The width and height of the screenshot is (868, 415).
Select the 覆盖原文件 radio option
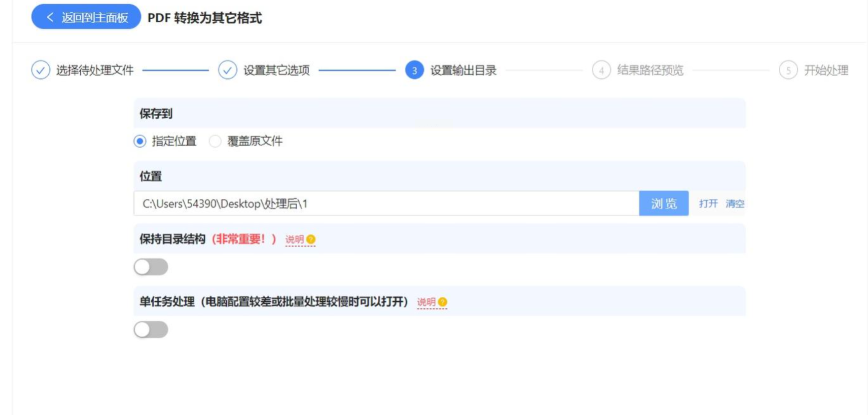pyautogui.click(x=215, y=141)
